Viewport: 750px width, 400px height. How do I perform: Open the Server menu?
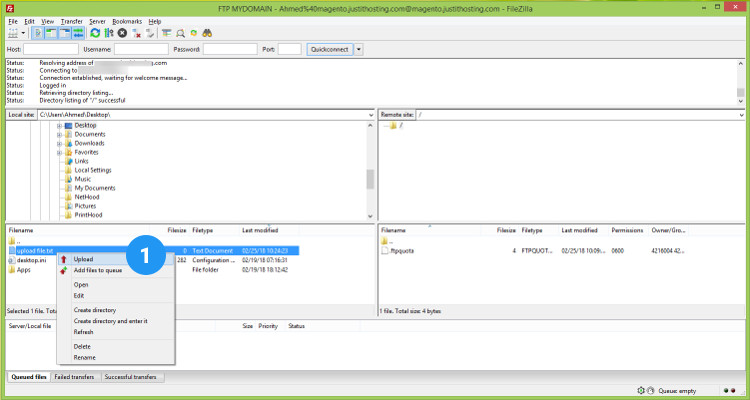(x=98, y=22)
